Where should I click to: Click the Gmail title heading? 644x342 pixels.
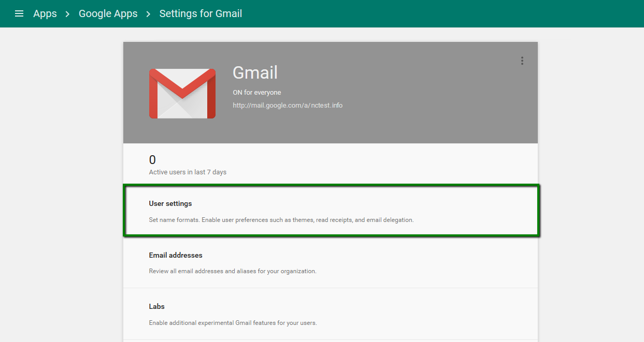pos(255,72)
